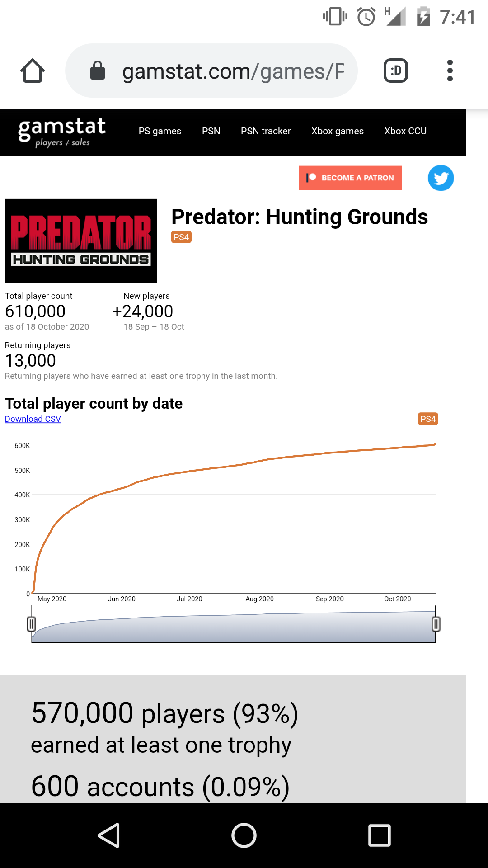The height and width of the screenshot is (868, 488).
Task: Open Chrome's three-dot overflow menu
Action: [x=450, y=71]
